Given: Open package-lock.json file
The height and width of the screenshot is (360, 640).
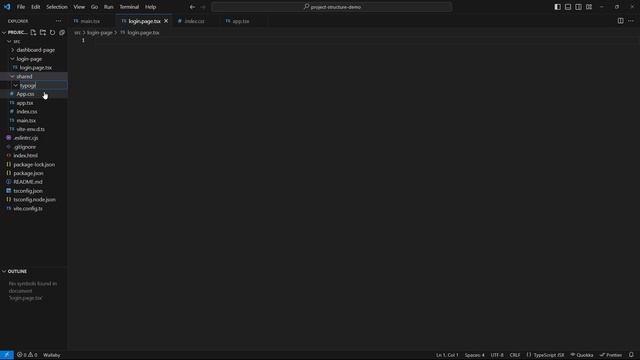Looking at the screenshot, I should pos(34,164).
